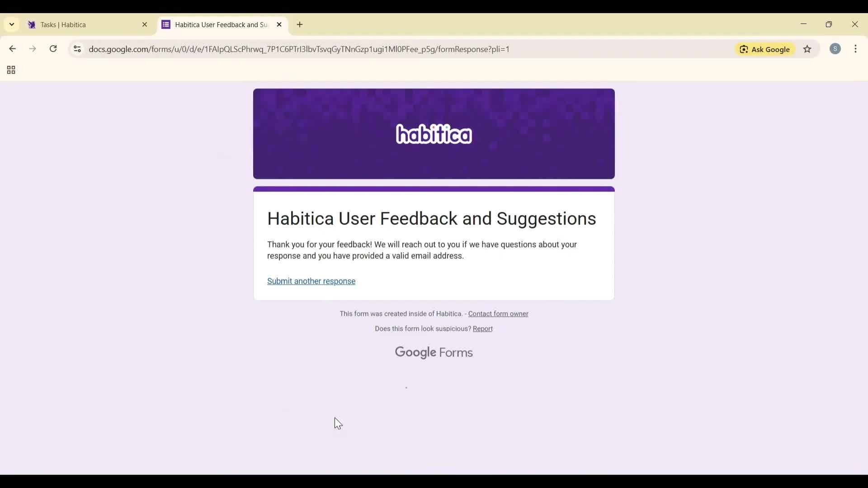Close the Tasks | Habitica tab
Viewport: 868px width, 488px height.
tap(145, 24)
